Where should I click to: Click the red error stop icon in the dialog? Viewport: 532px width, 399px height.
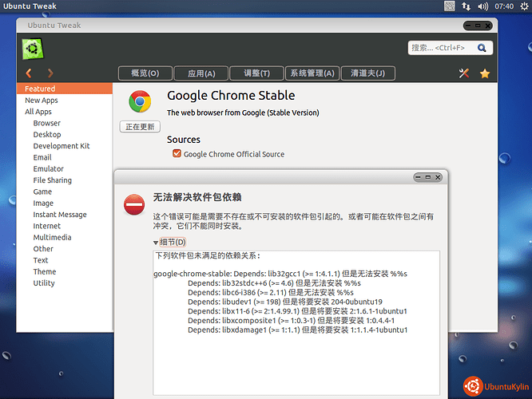(134, 204)
